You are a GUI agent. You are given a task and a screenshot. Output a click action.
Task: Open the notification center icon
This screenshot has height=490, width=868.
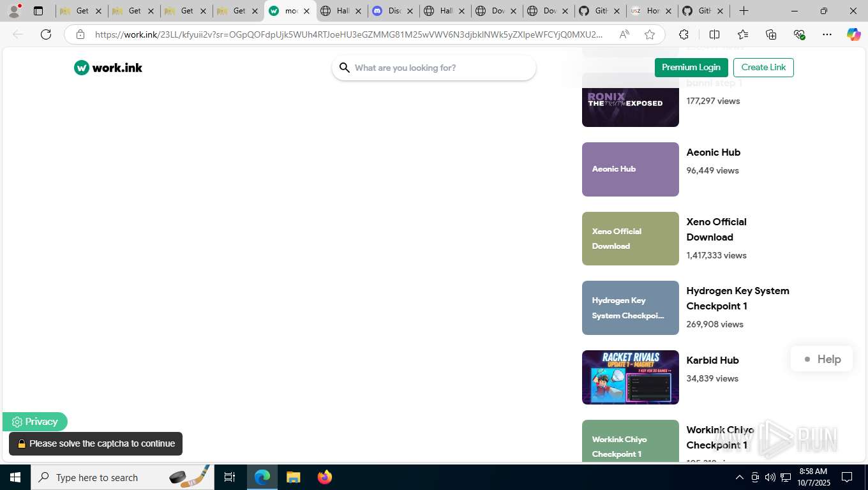pos(847,477)
